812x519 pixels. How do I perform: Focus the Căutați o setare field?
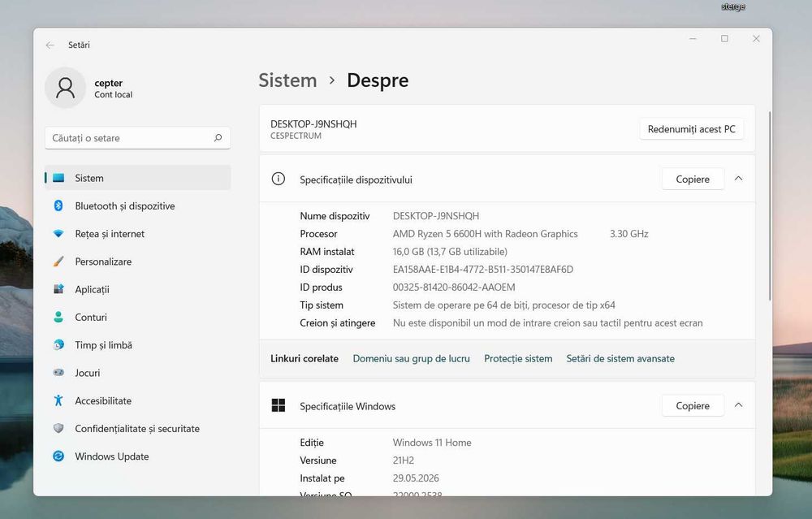coord(137,138)
